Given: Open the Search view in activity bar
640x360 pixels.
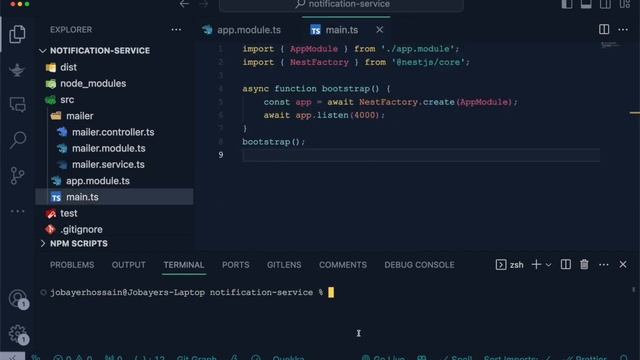Looking at the screenshot, I should pyautogui.click(x=18, y=140).
